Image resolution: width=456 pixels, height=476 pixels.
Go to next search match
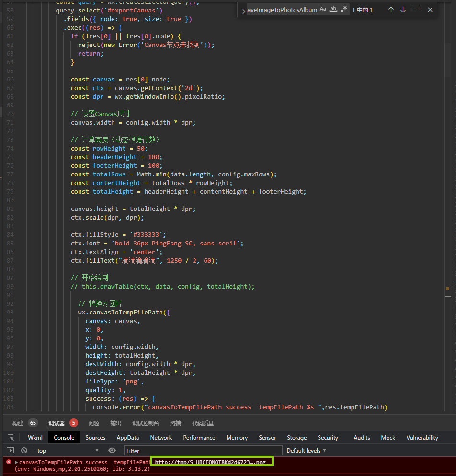point(403,10)
